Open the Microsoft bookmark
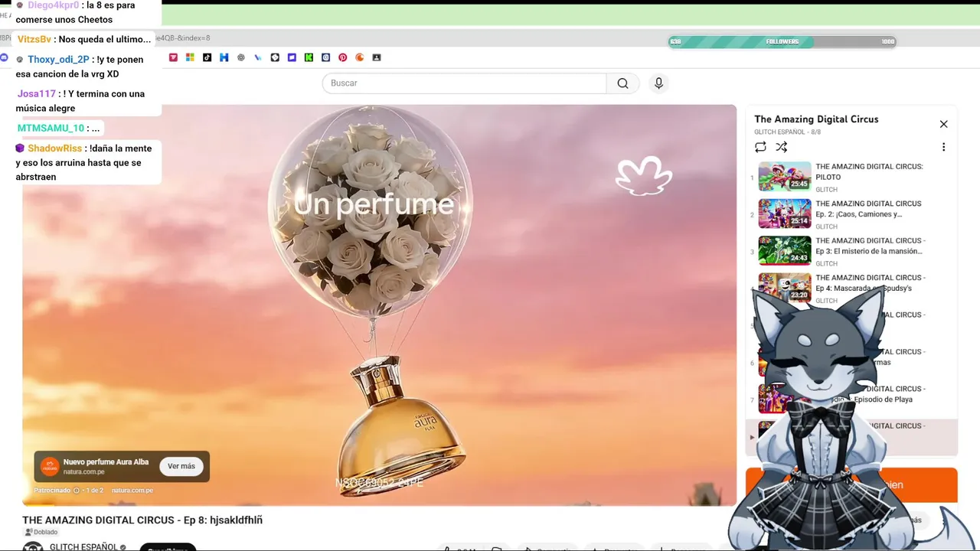Image resolution: width=980 pixels, height=551 pixels. tap(190, 57)
